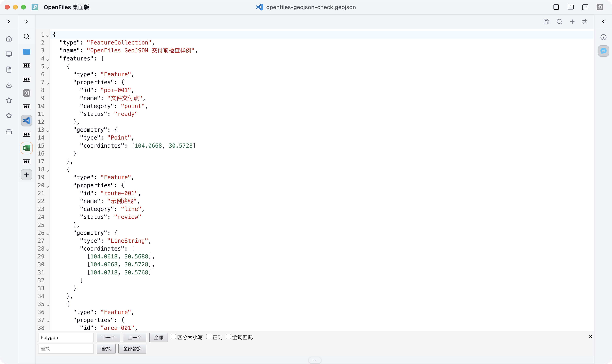Click 替换 replace button

[106, 349]
